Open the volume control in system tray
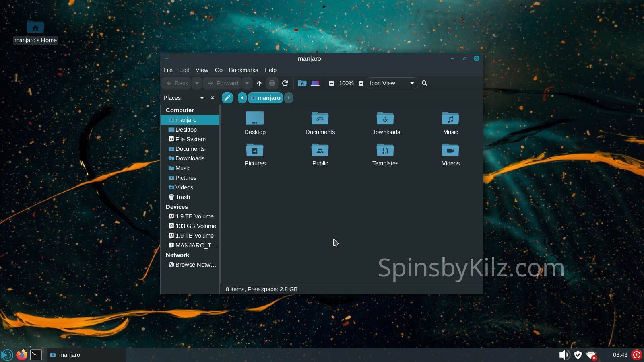The image size is (644, 362). tap(564, 355)
